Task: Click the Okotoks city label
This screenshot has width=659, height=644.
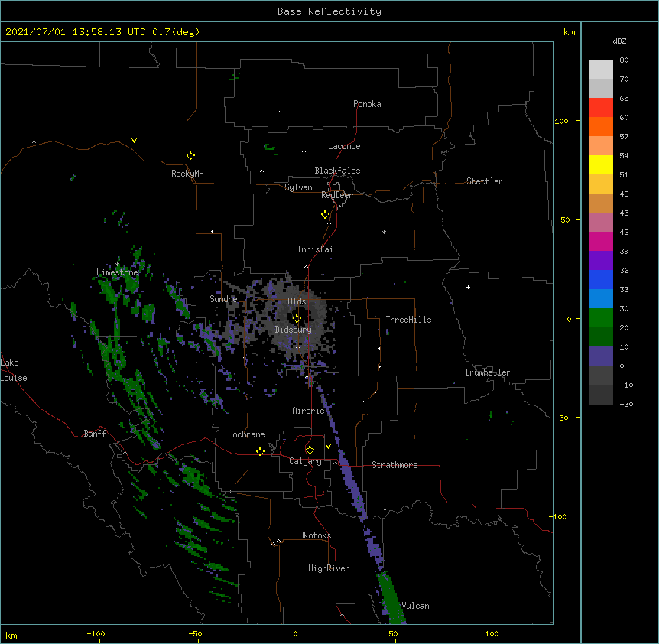Action: tap(315, 535)
